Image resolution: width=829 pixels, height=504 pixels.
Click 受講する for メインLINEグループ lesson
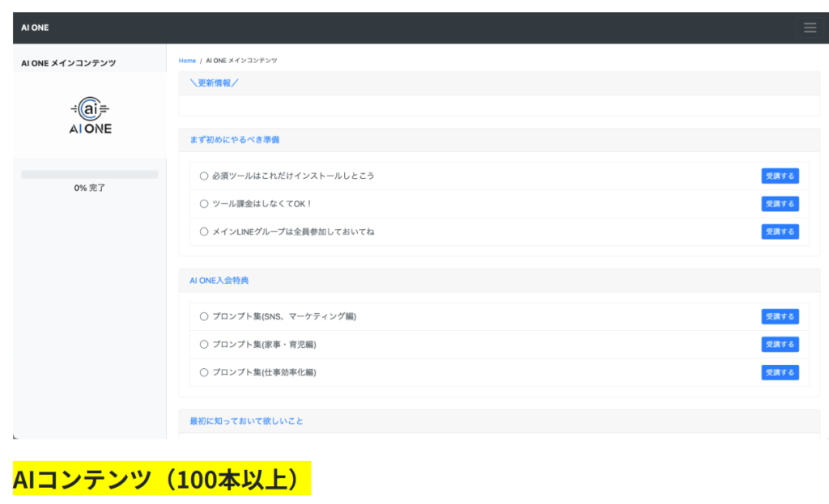pyautogui.click(x=780, y=231)
